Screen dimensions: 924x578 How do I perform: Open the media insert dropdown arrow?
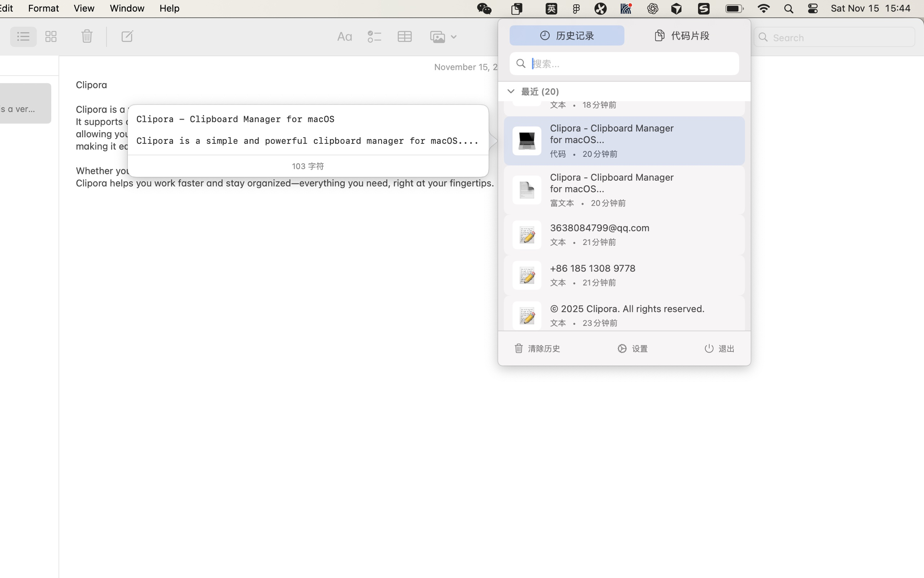pyautogui.click(x=454, y=37)
